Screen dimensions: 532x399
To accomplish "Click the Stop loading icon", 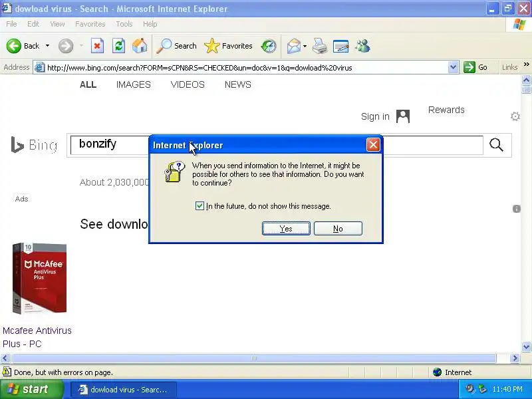I will 97,46.
